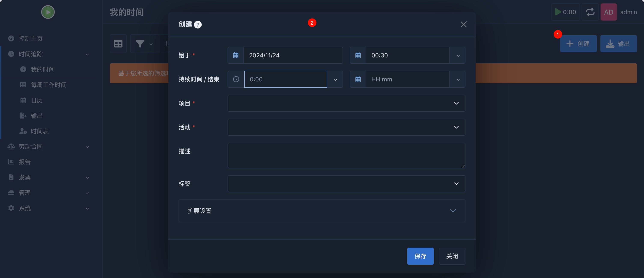Image resolution: width=644 pixels, height=278 pixels.
Task: Open the 标签 tags dropdown
Action: 346,184
